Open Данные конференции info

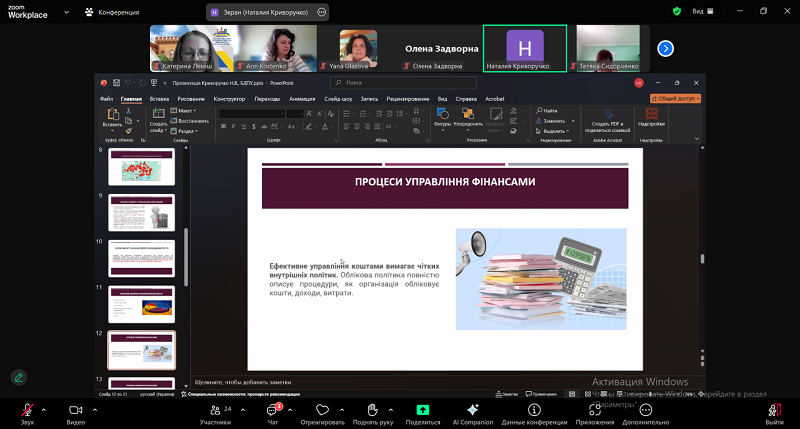click(534, 410)
